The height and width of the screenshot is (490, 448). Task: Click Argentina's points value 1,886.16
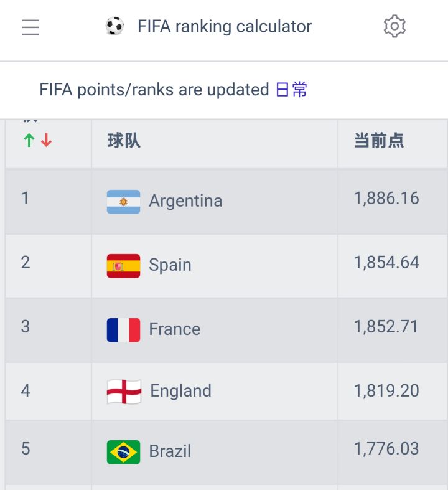[386, 199]
